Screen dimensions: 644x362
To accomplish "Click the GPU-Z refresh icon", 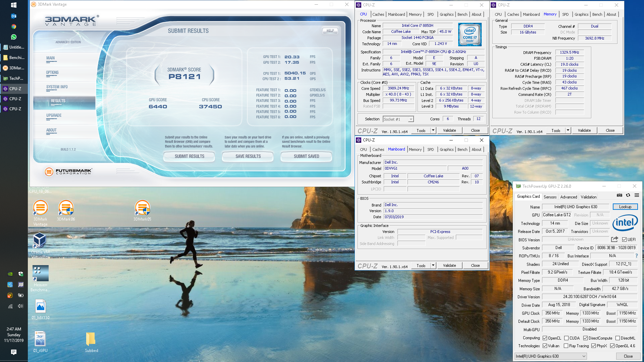I will click(628, 195).
